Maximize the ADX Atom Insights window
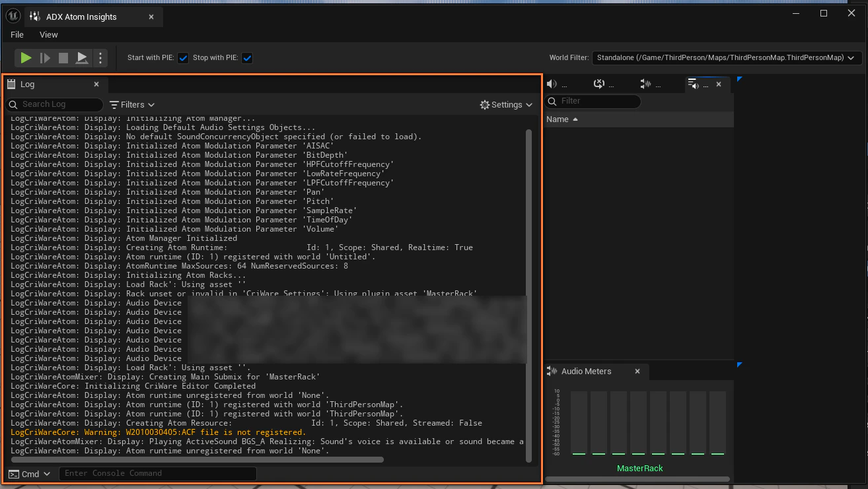Screen dimensions: 868x489 click(823, 13)
